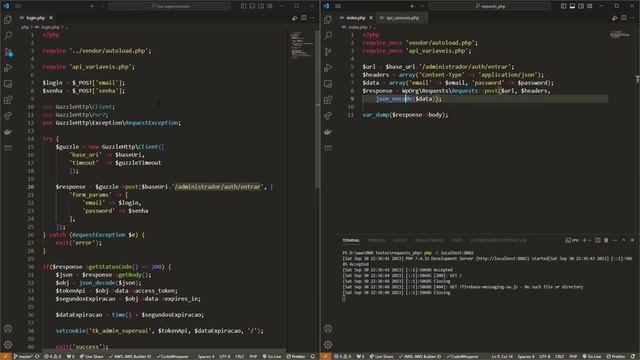Toggle primary sidebar in right title bar

(x=564, y=6)
